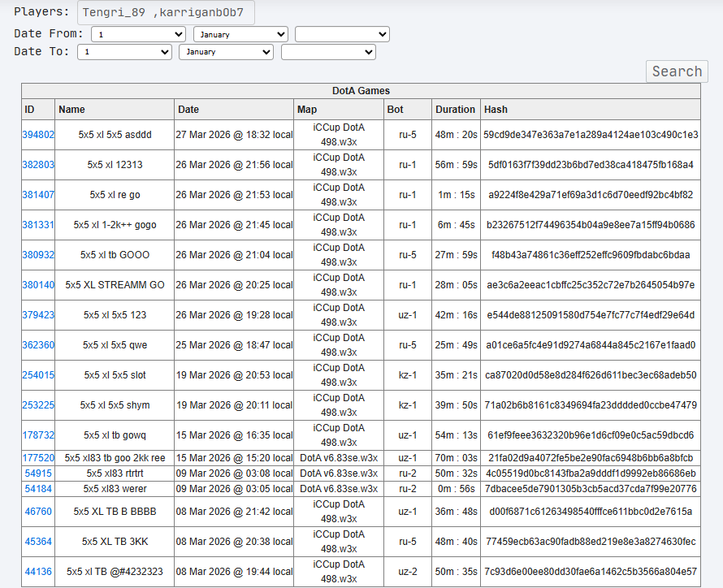Select game name '5x5 xl 5x5 asddd'
This screenshot has height=588, width=723.
point(115,135)
